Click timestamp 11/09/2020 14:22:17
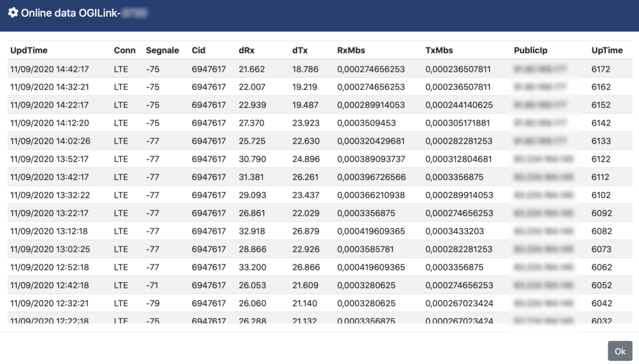 pos(49,105)
